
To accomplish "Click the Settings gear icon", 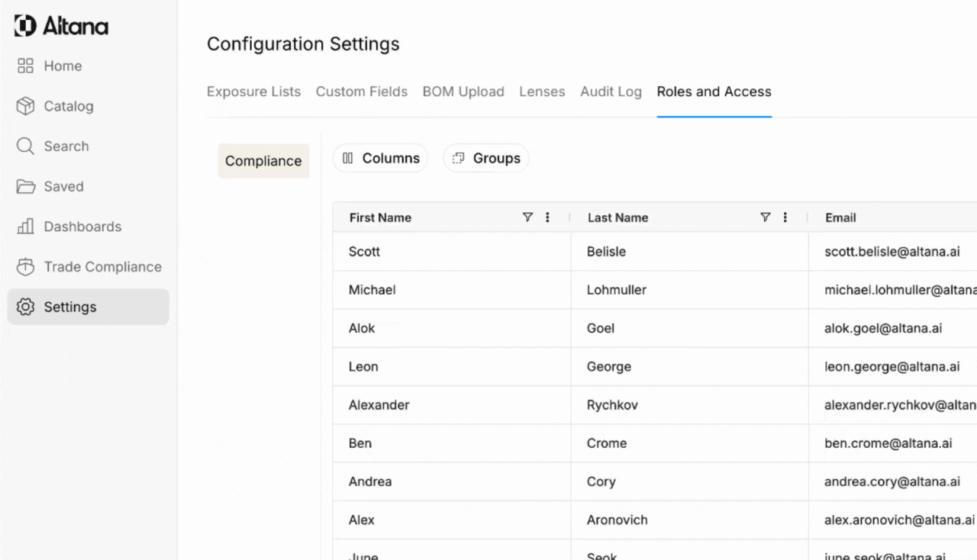I will [x=25, y=307].
